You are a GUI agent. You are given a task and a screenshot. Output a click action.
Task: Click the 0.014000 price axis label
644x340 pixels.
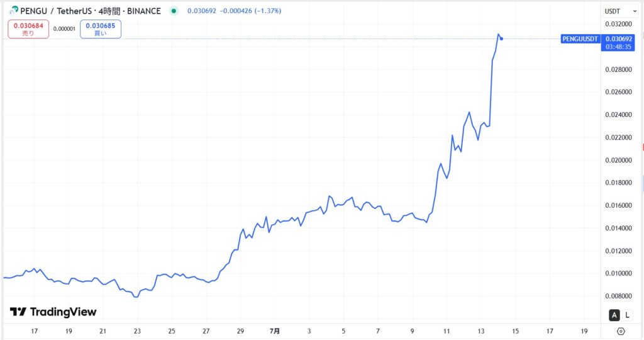click(619, 228)
